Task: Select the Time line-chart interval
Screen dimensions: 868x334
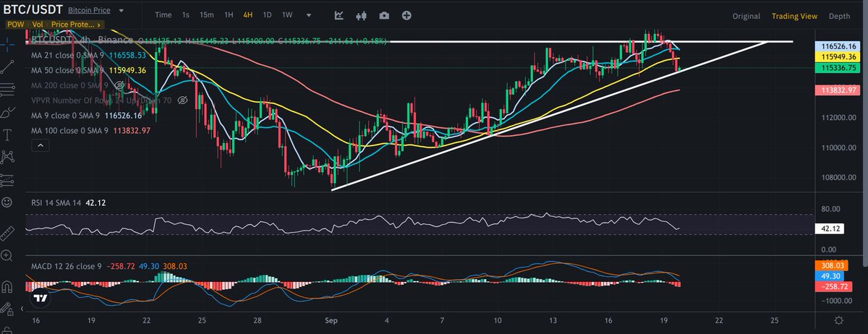Action: (163, 15)
